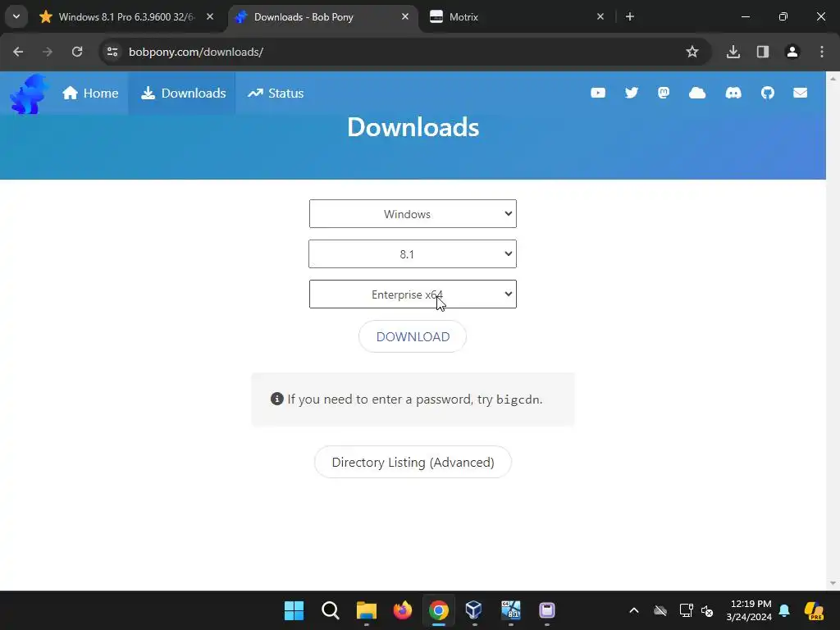Open Directory Listing (Advanced)

click(413, 462)
